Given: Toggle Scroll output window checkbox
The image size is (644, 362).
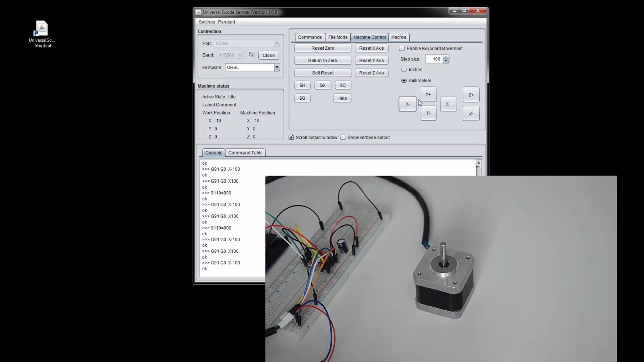Looking at the screenshot, I should click(x=291, y=137).
